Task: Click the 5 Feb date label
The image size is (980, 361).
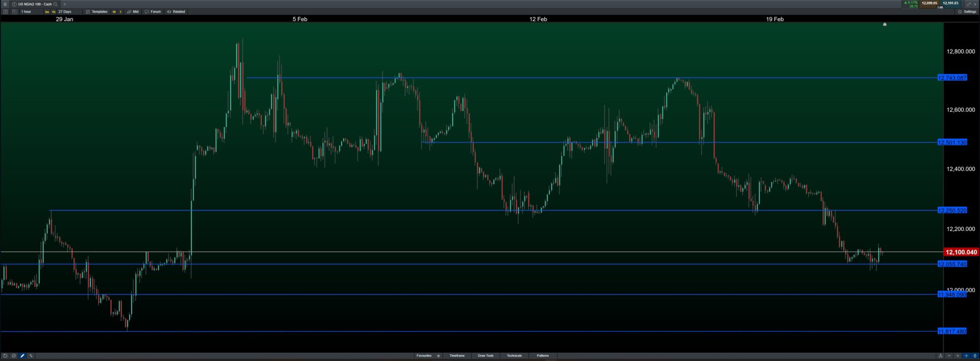Action: [300, 19]
